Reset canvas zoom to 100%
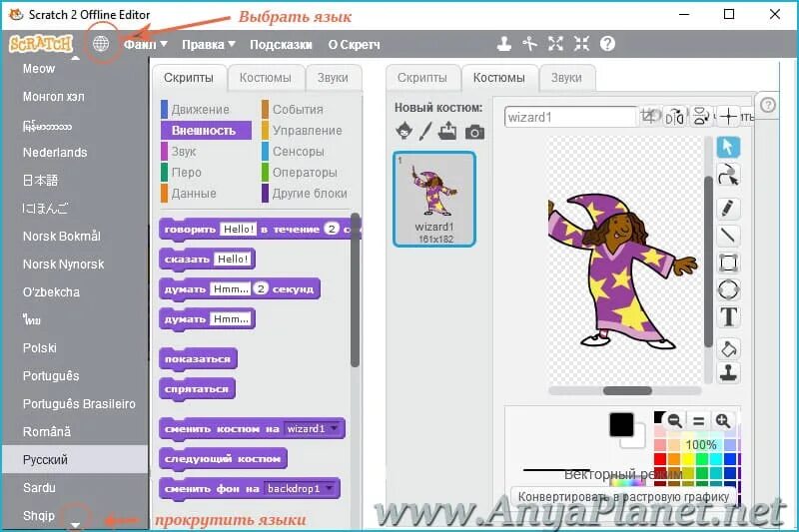The height and width of the screenshot is (532, 799). [x=698, y=421]
